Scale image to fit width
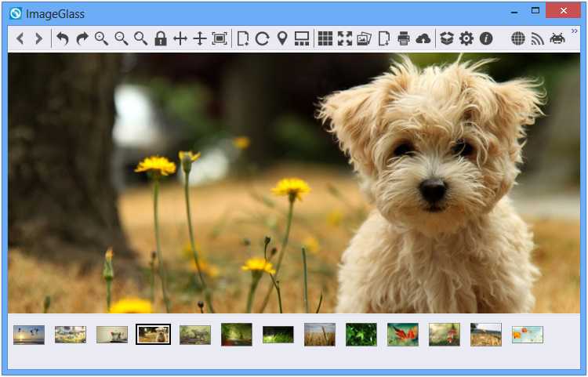The height and width of the screenshot is (377, 588). 180,38
